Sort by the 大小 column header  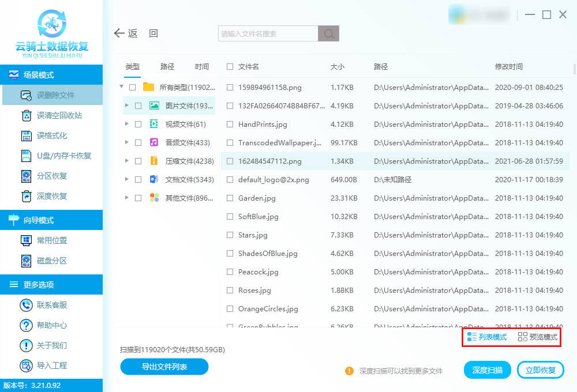338,66
